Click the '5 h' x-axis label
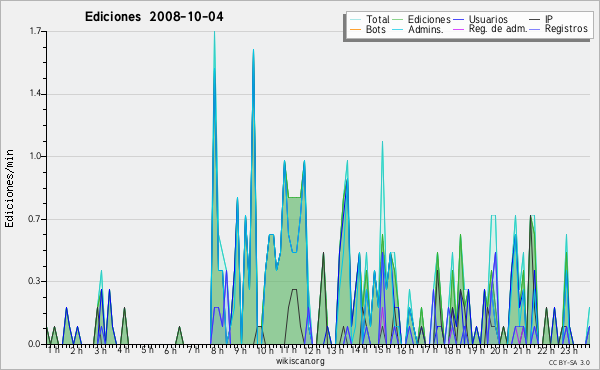 (147, 350)
